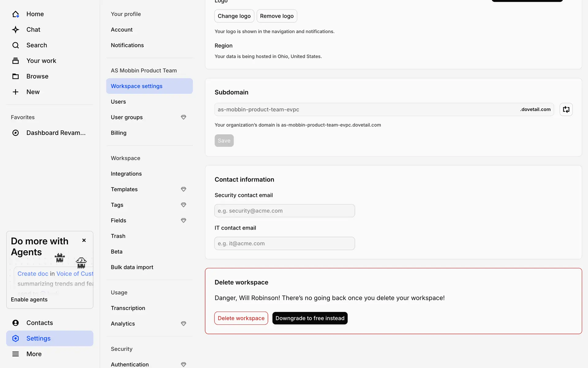Go to Integrations settings
Image resolution: width=588 pixels, height=368 pixels.
126,174
